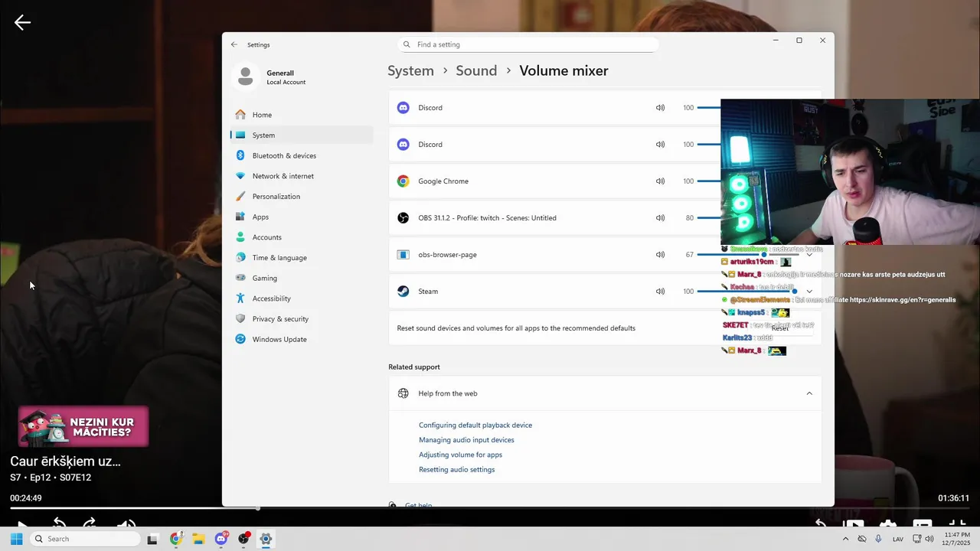
Task: Click the video progress bar
Action: (490, 507)
